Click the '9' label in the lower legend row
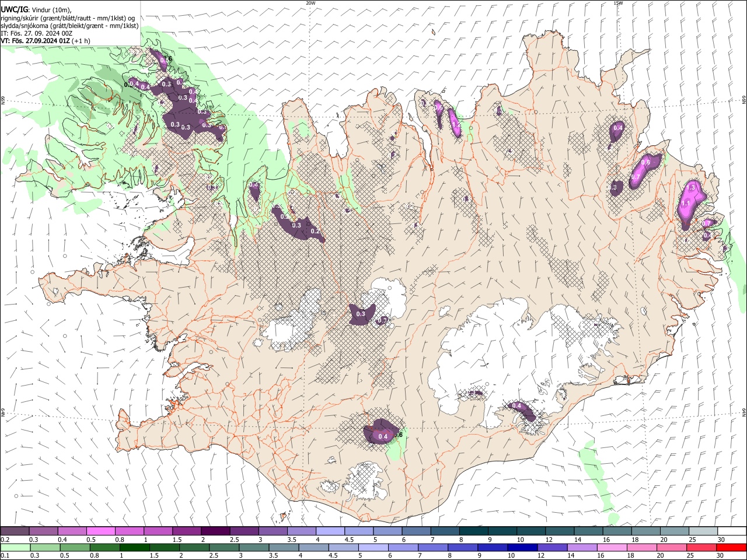The image size is (747, 560). coord(481,556)
